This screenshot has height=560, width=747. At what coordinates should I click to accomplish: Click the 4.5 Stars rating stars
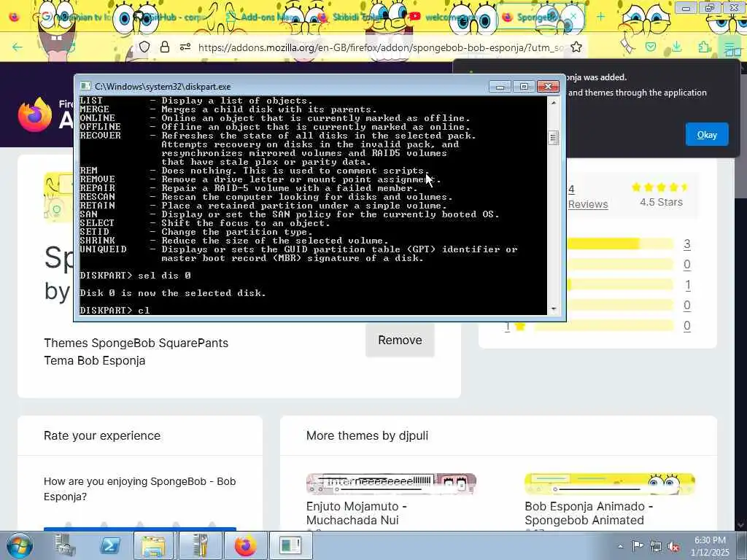pos(661,187)
